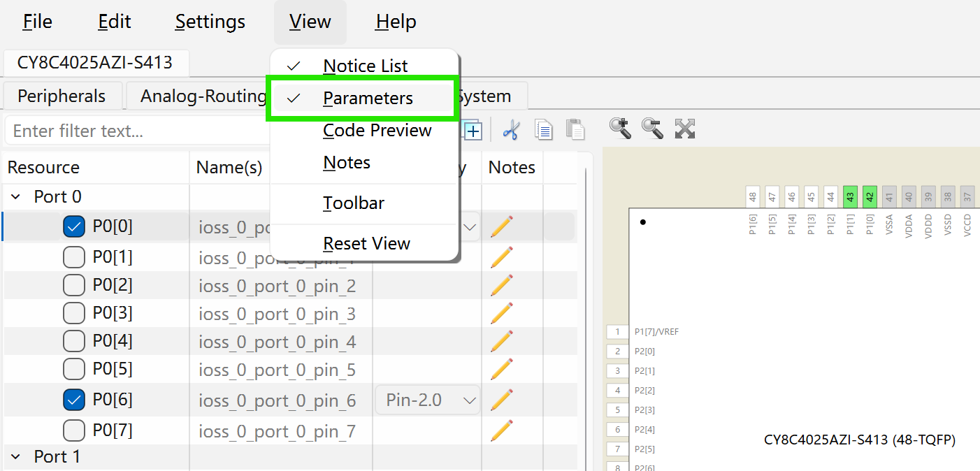Uncheck the P0[6] pin checkbox
980x471 pixels.
pyautogui.click(x=74, y=400)
